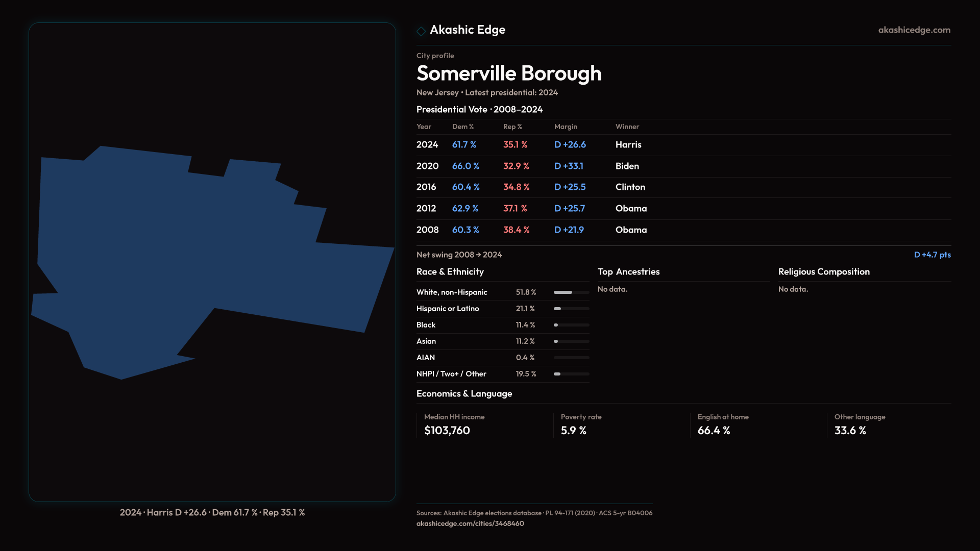The image size is (980, 551).
Task: Click the 2008 Dem percentage 60.3 %
Action: [x=465, y=230]
